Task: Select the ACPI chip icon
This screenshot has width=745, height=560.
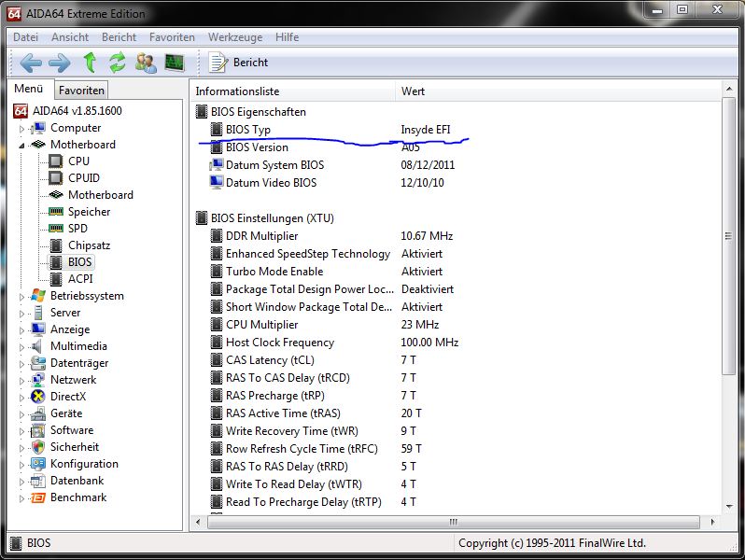Action: pyautogui.click(x=56, y=279)
